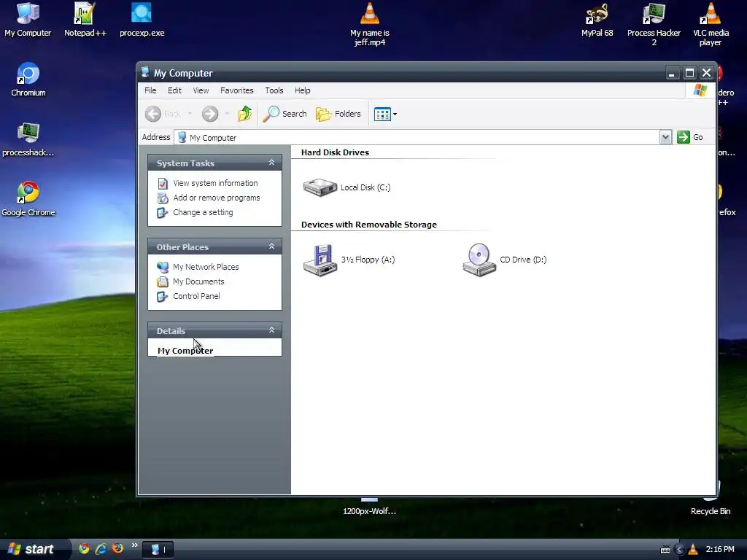
Task: Toggle the Folders pane
Action: pos(338,114)
